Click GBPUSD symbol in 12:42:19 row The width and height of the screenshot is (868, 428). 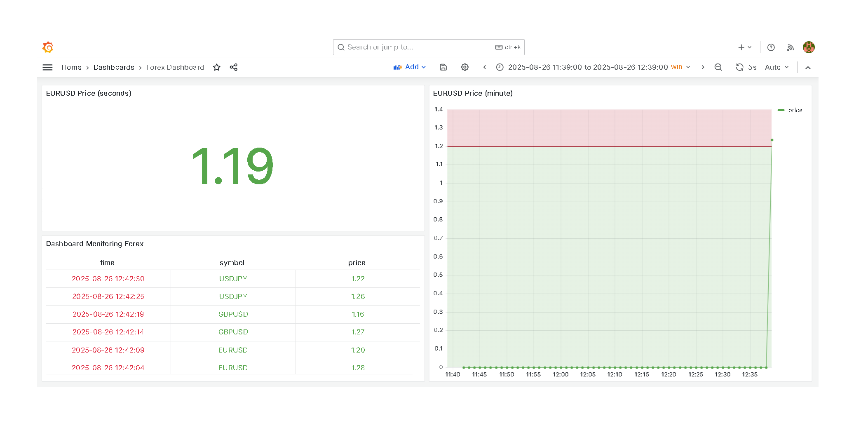coord(233,314)
